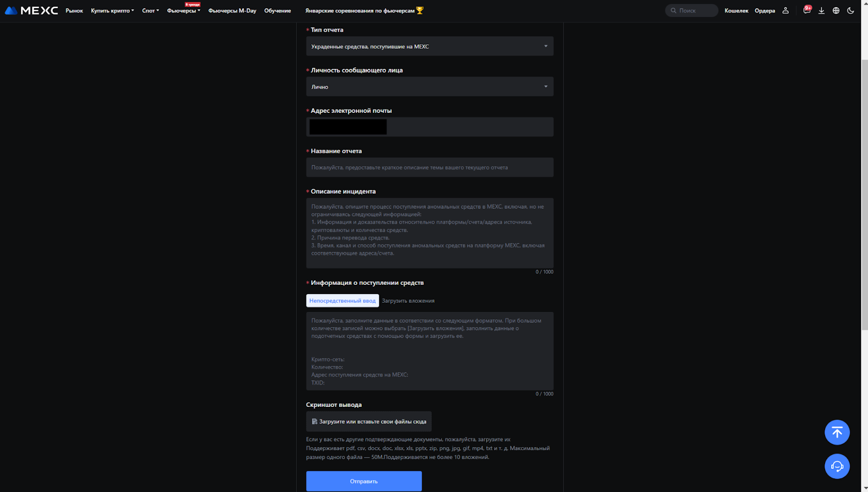Click the Название отчета input field
868x492 pixels.
coord(430,168)
